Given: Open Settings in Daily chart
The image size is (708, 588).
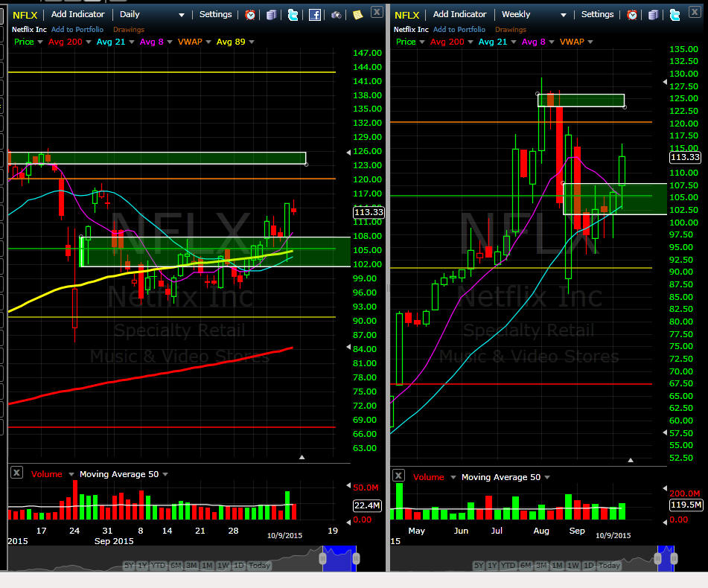Looking at the screenshot, I should click(215, 14).
